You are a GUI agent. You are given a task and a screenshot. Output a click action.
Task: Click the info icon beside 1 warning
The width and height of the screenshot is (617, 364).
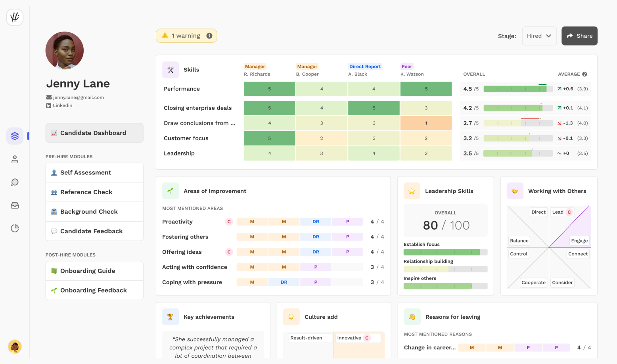(209, 36)
